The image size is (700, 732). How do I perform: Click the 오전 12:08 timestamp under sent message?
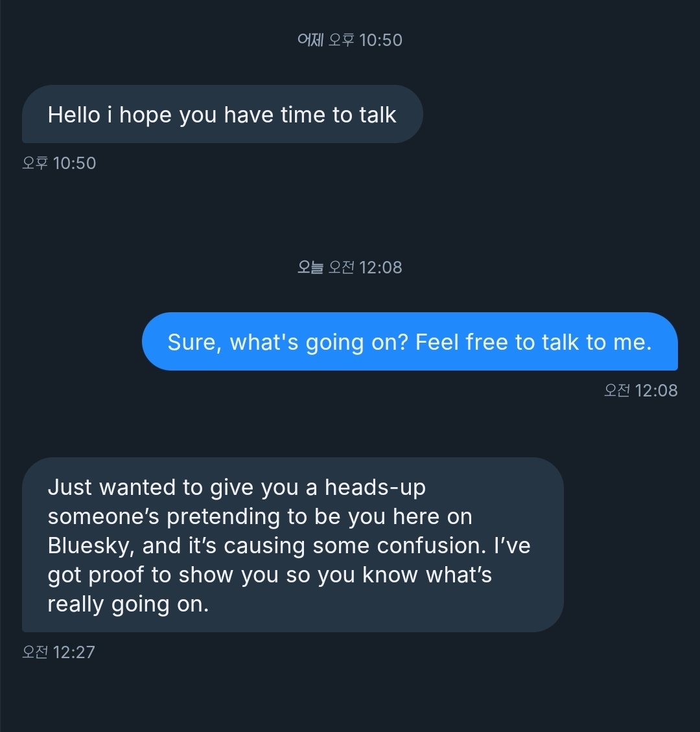[640, 391]
